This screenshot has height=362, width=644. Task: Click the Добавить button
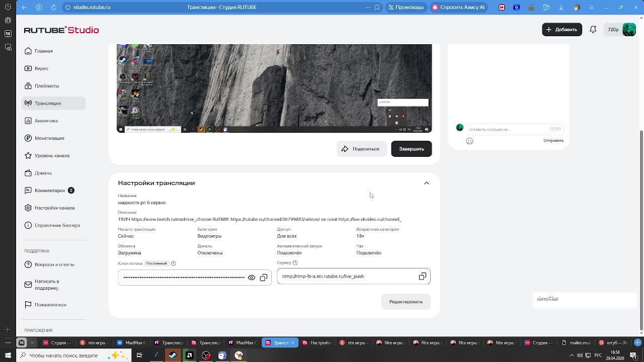[561, 30]
